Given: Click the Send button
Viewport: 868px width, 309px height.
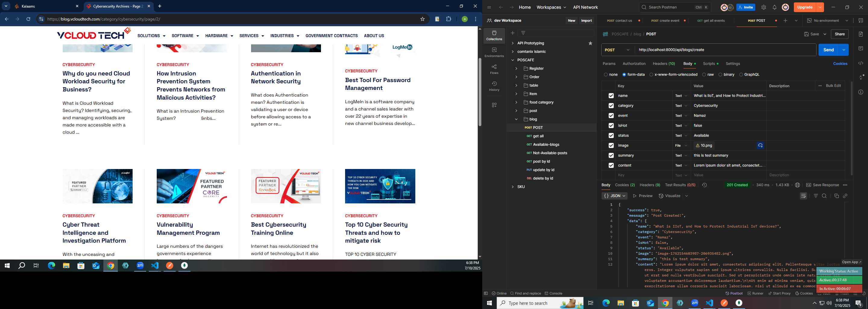Looking at the screenshot, I should (x=828, y=50).
